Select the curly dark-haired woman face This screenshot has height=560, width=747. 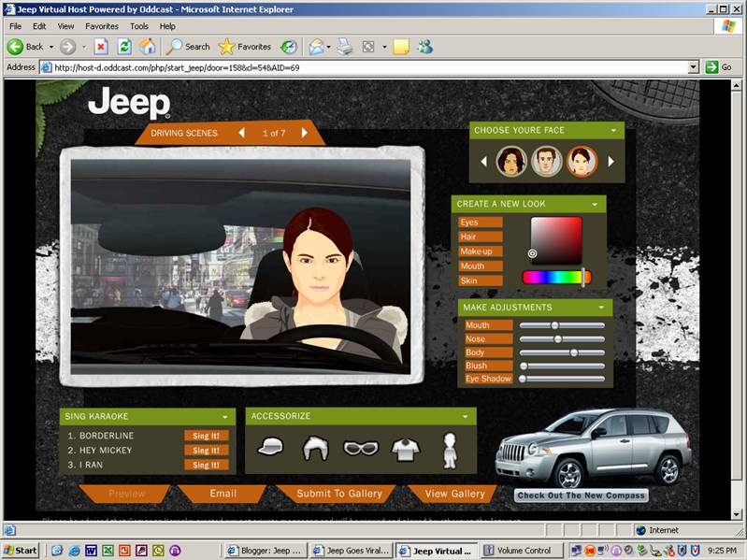tap(511, 162)
